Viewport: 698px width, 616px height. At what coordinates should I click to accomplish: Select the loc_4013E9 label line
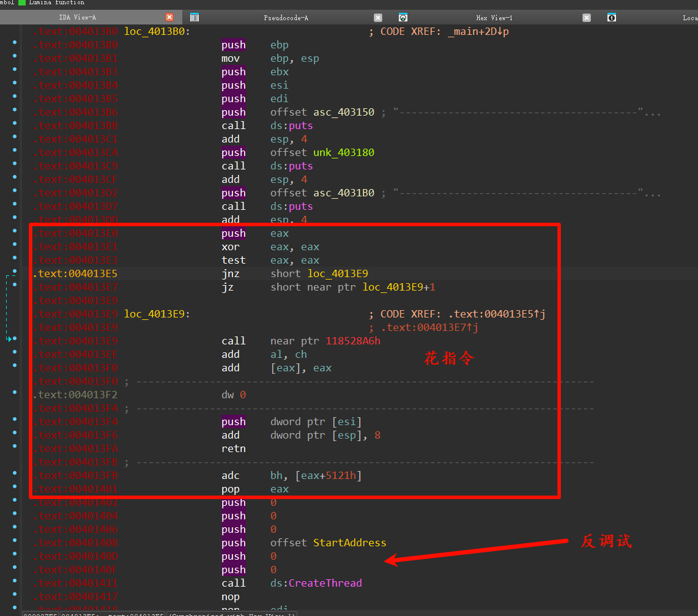(157, 314)
